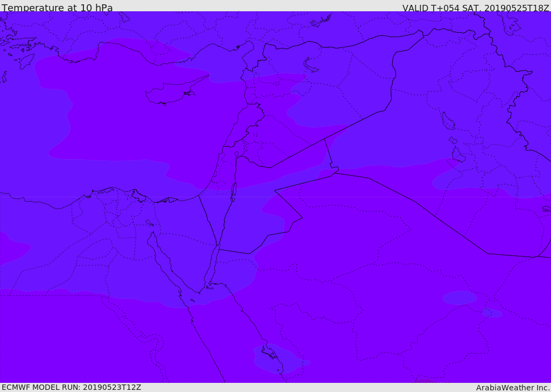Image resolution: width=551 pixels, height=392 pixels.
Task: Click the 'Temperature at 10 hPa' title text
Action: tap(57, 7)
